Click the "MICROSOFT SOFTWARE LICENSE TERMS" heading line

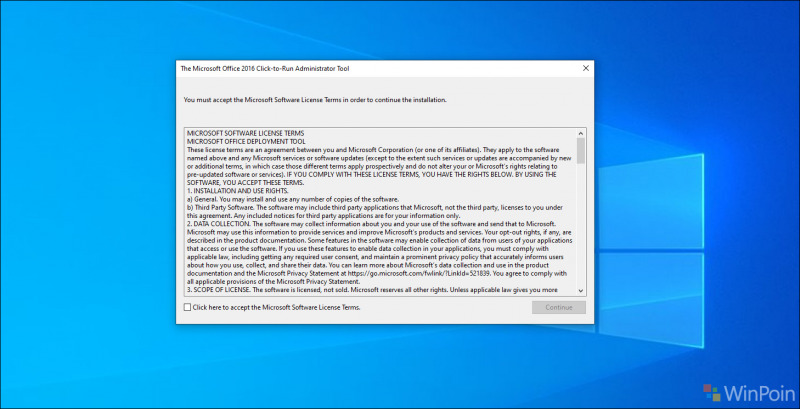pyautogui.click(x=245, y=134)
